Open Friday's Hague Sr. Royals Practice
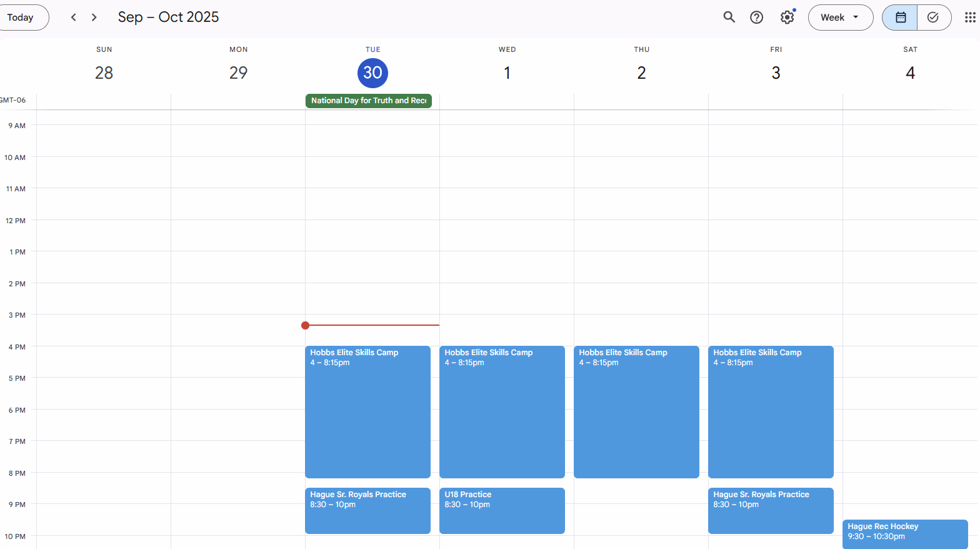The image size is (980, 549). [x=771, y=510]
